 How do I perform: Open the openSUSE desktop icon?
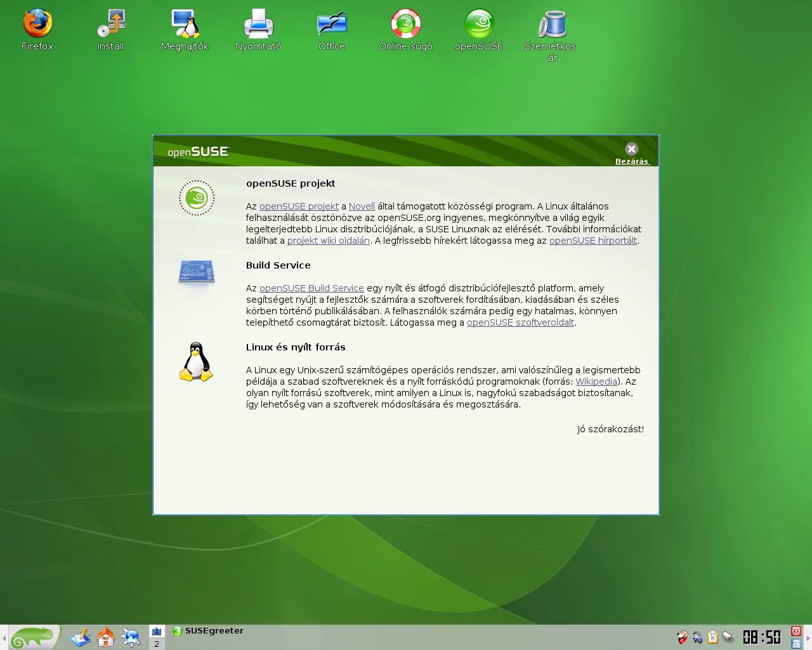(479, 29)
